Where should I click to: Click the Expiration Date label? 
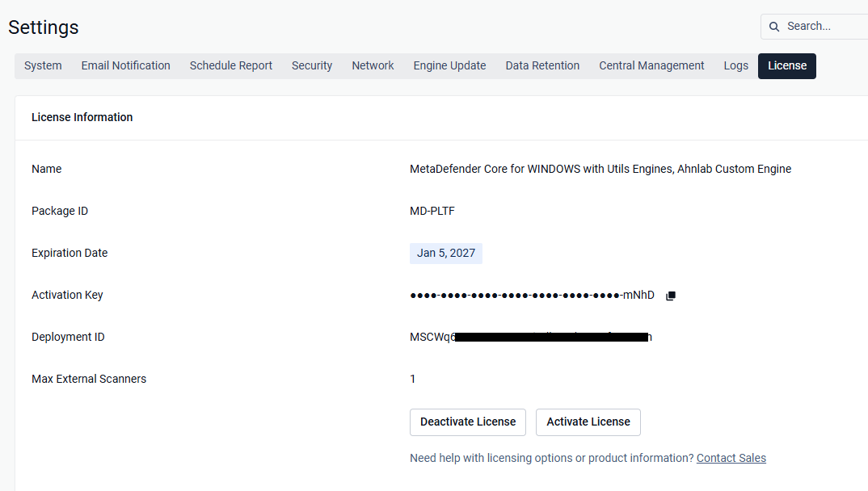coord(70,254)
